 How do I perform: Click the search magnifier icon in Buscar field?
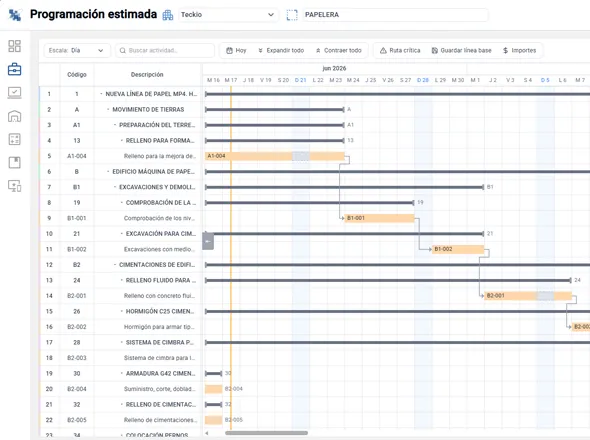[x=123, y=50]
